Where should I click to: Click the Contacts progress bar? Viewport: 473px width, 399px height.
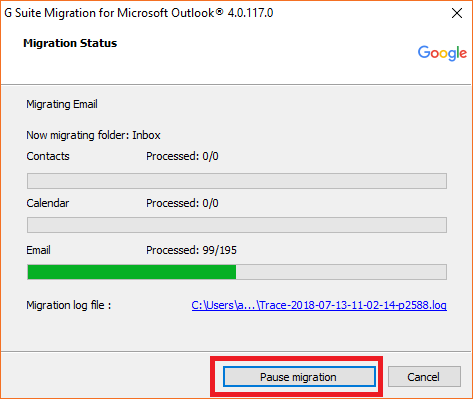point(237,181)
